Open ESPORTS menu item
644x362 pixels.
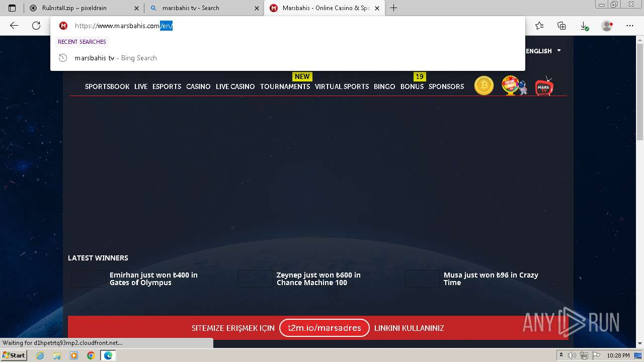pos(167,86)
